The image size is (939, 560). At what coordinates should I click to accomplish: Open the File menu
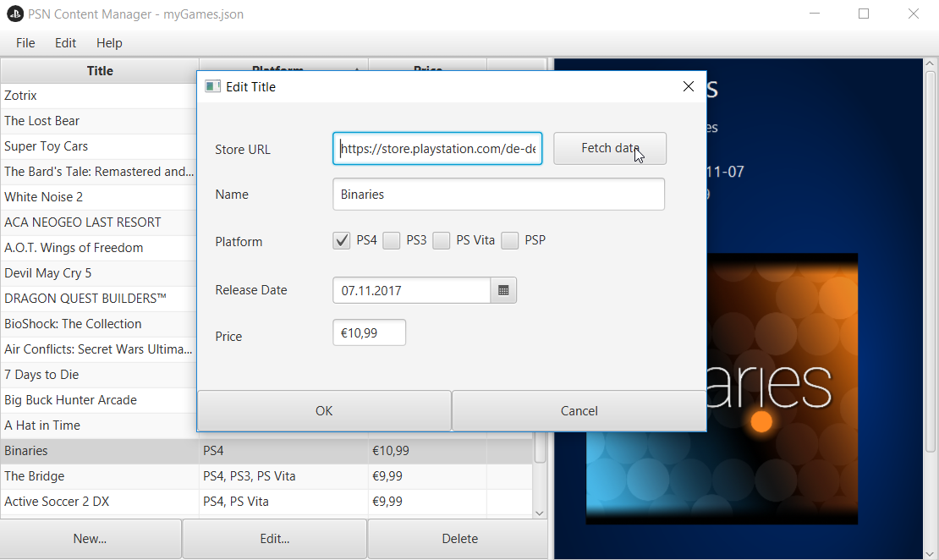25,43
